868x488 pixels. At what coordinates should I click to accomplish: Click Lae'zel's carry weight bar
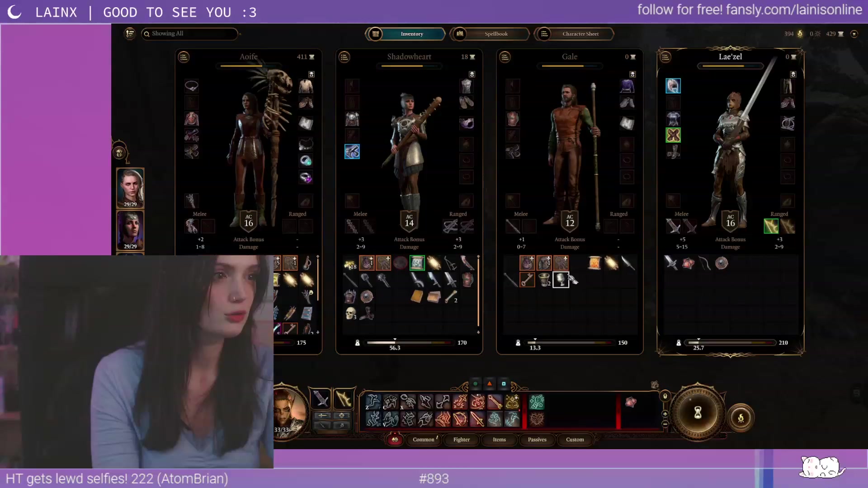731,343
